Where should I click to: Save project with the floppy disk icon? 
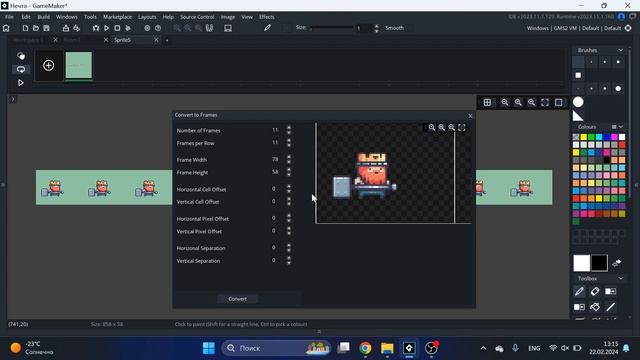(x=47, y=28)
